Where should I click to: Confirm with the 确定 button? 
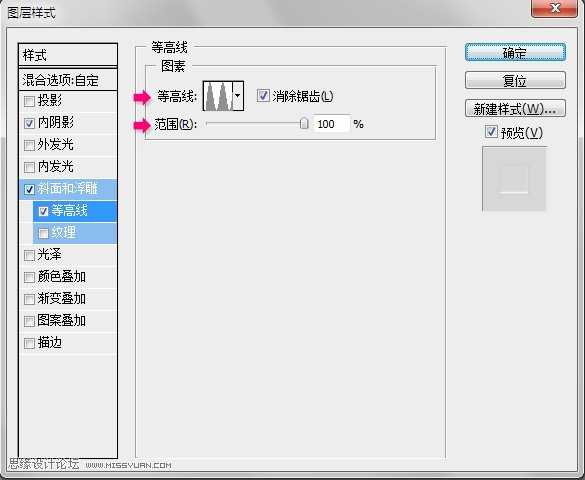click(515, 53)
